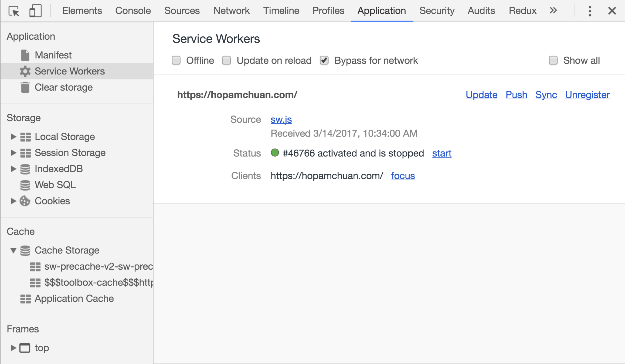
Task: Expand the Local Storage tree
Action: point(13,137)
